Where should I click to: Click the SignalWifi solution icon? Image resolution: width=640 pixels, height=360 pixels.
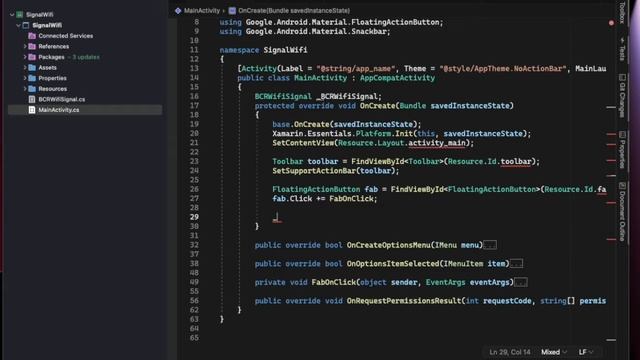(20, 15)
